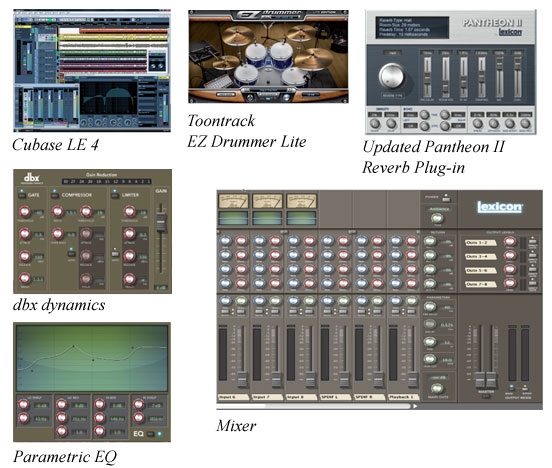The width and height of the screenshot is (552, 468).
Task: Click the dbx gain dB value field
Action: (x=161, y=288)
